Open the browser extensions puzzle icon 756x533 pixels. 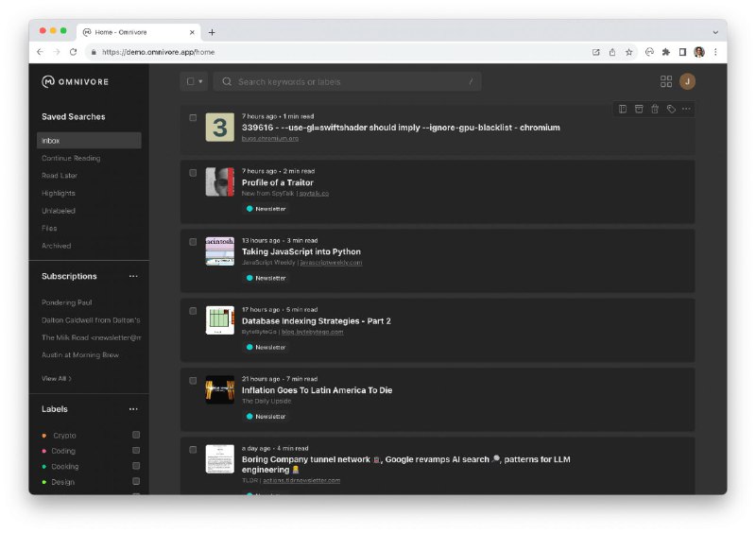pos(666,52)
